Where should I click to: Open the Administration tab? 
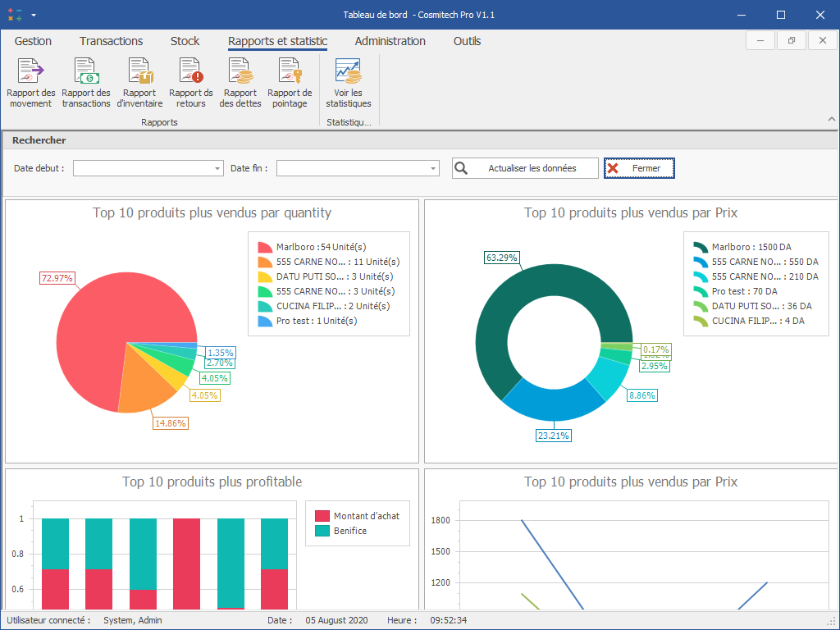coord(390,41)
